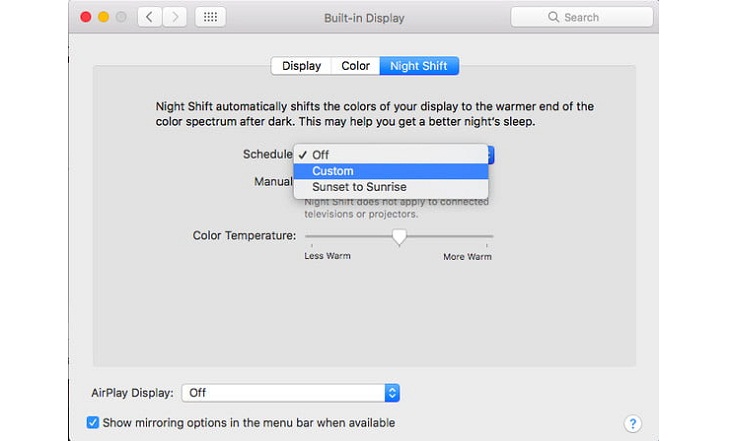Click the Built-in Display window title

[364, 18]
